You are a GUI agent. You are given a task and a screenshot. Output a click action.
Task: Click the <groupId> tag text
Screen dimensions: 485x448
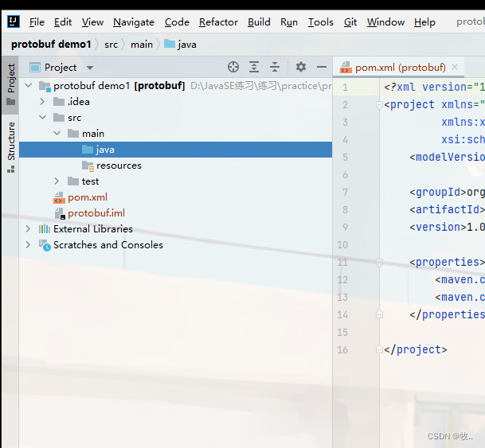(x=438, y=193)
